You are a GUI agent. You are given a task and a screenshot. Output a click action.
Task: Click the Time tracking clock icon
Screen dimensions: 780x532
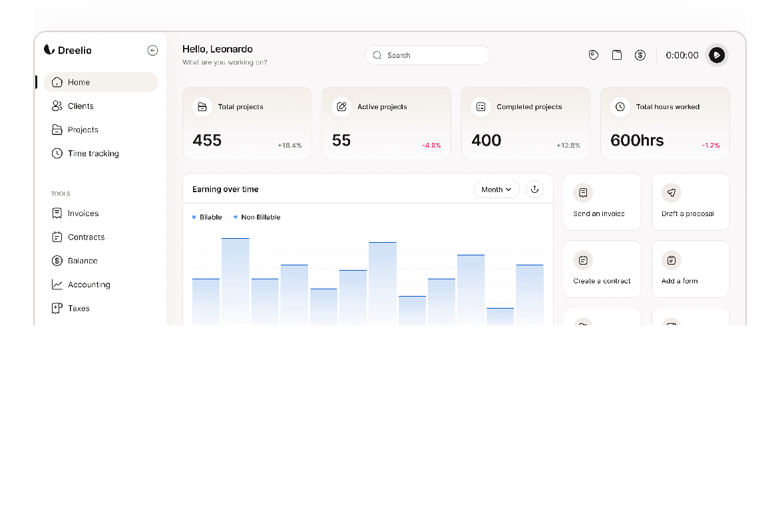click(x=57, y=154)
